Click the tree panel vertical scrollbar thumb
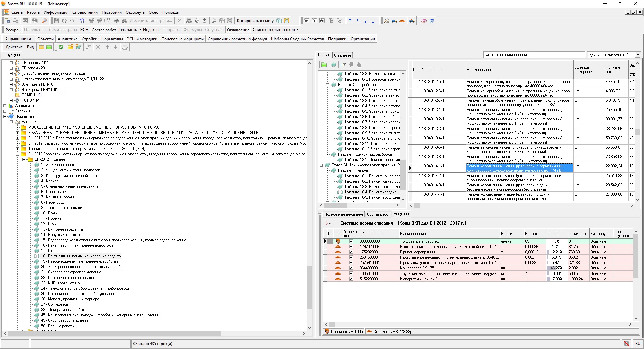Viewport: 644px width, 349px height. [x=309, y=288]
